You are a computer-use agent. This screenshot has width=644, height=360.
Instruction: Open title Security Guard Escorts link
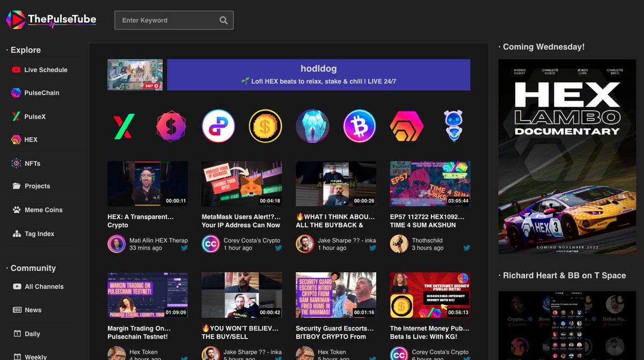point(335,333)
